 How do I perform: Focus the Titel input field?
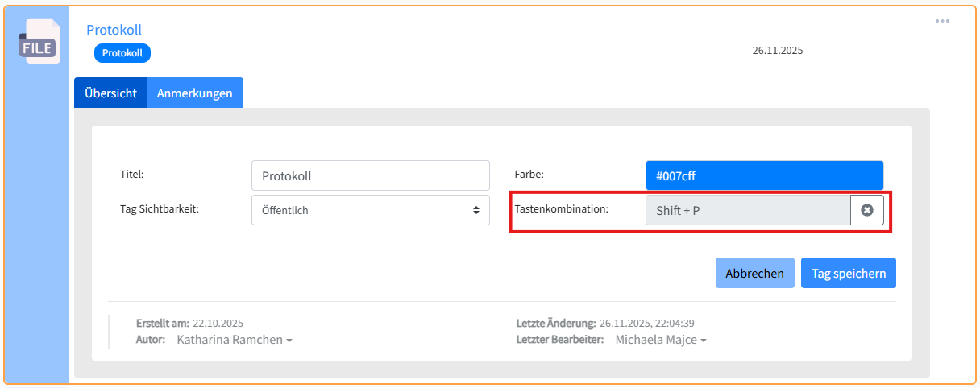tap(370, 175)
